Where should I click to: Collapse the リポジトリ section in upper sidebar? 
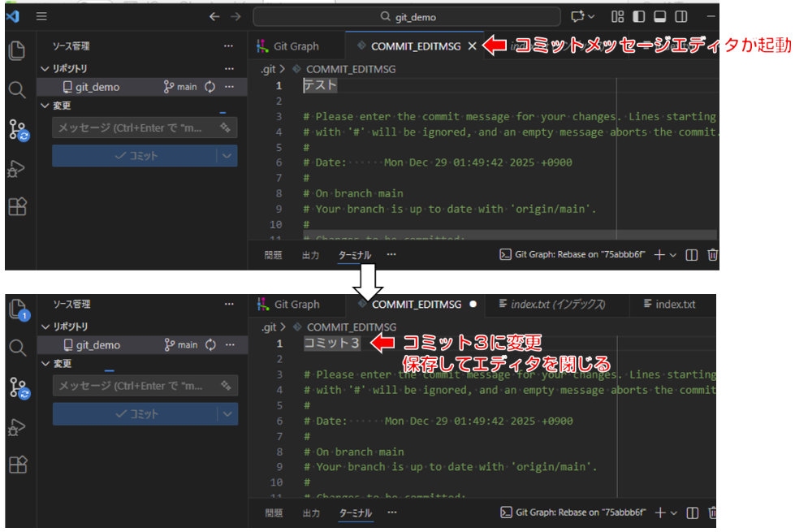(45, 69)
